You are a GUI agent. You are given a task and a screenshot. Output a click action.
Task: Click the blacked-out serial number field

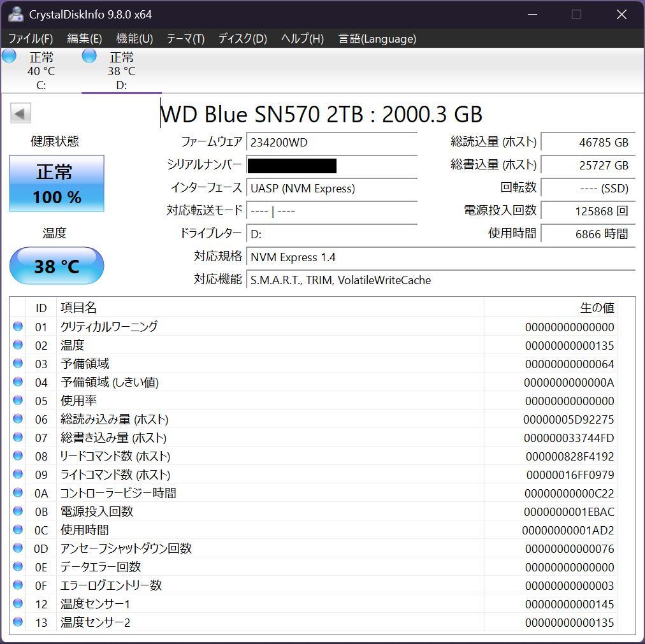click(331, 166)
